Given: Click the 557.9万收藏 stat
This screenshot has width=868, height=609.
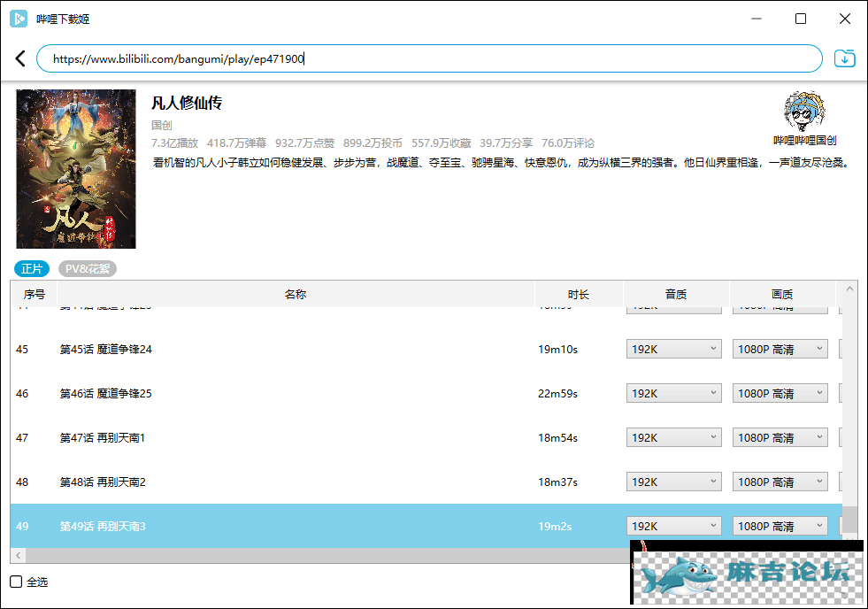Looking at the screenshot, I should tap(441, 143).
